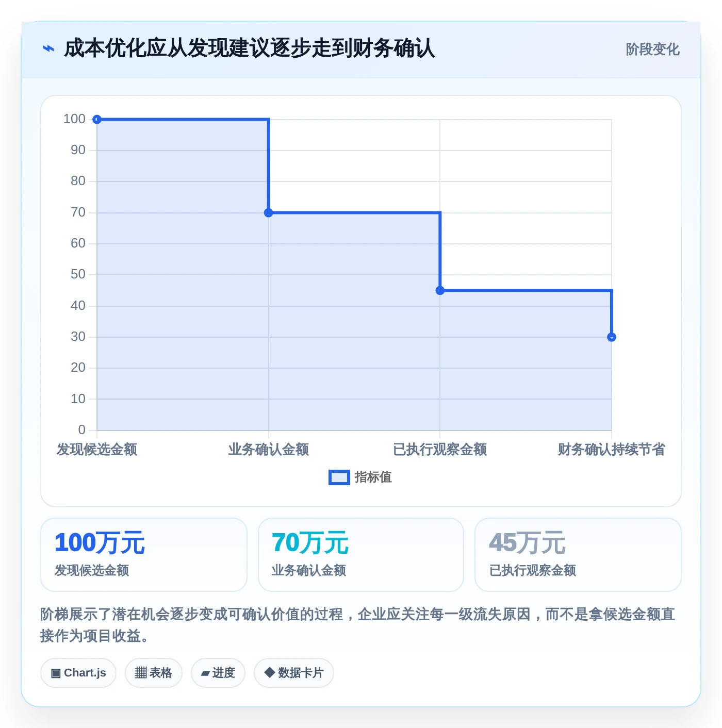Click the y-axis value 100

click(x=74, y=119)
